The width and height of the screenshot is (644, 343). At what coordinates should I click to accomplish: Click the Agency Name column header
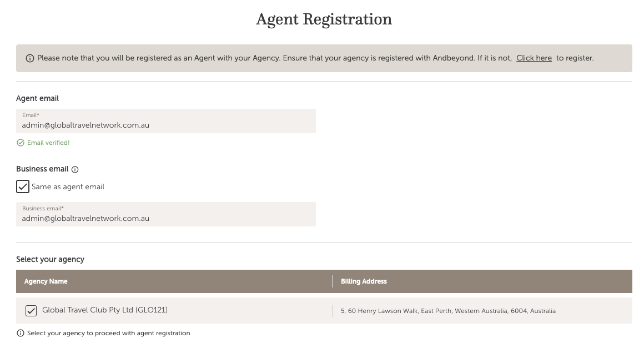[46, 281]
